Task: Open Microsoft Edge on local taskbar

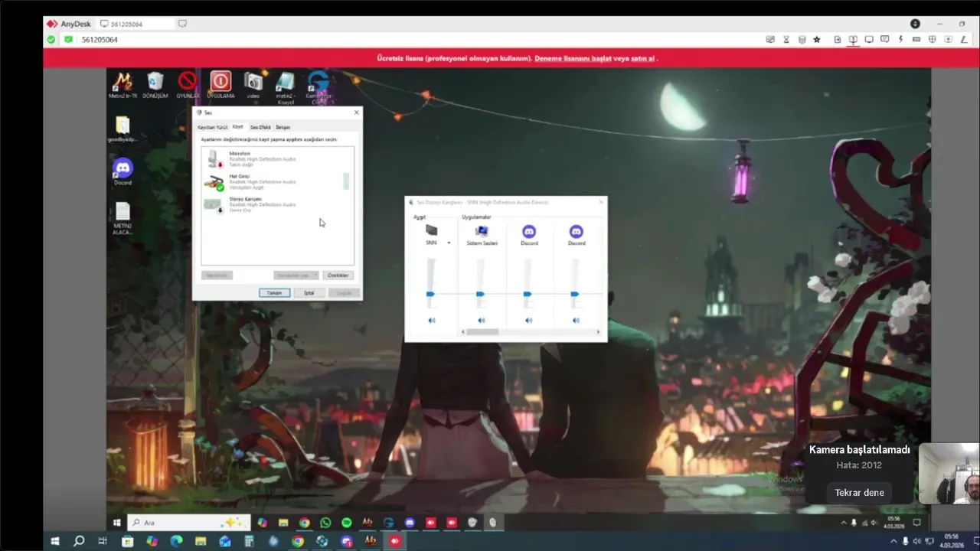Action: (x=176, y=541)
